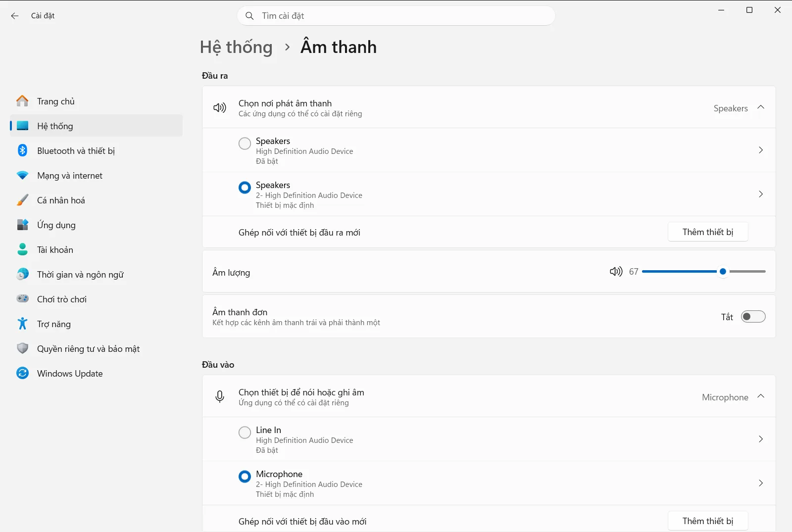Mute volume via speaker icon beside 67
This screenshot has height=532, width=792.
pos(616,271)
